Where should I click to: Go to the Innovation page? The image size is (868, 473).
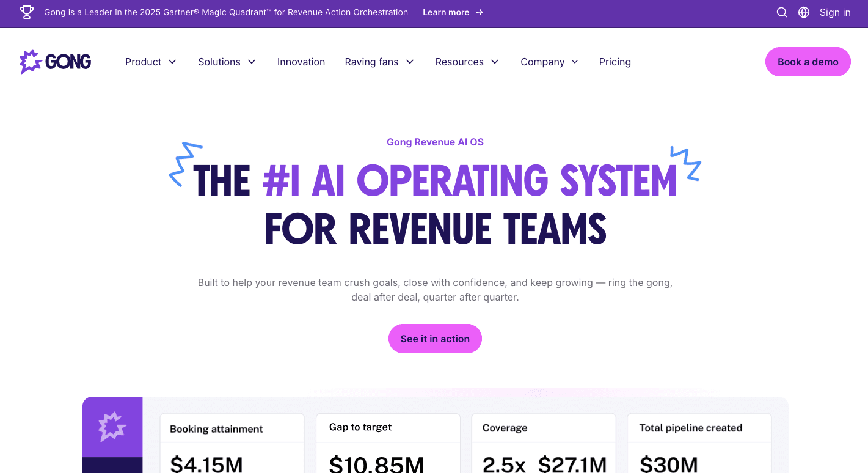click(x=301, y=62)
